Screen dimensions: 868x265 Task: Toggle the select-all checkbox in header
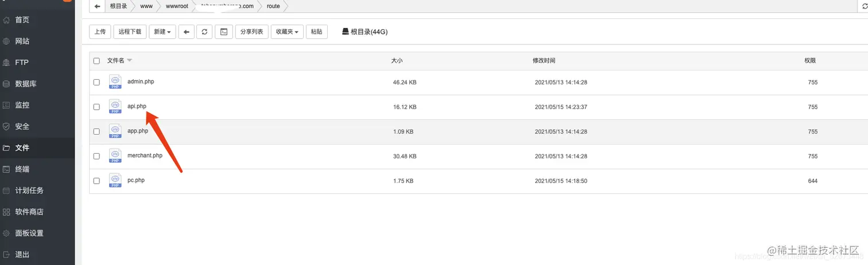coord(96,60)
